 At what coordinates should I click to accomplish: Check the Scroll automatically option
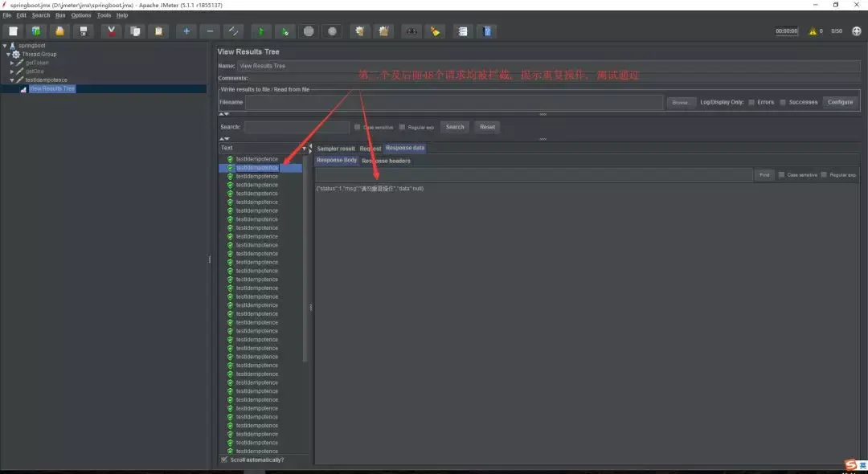point(224,460)
